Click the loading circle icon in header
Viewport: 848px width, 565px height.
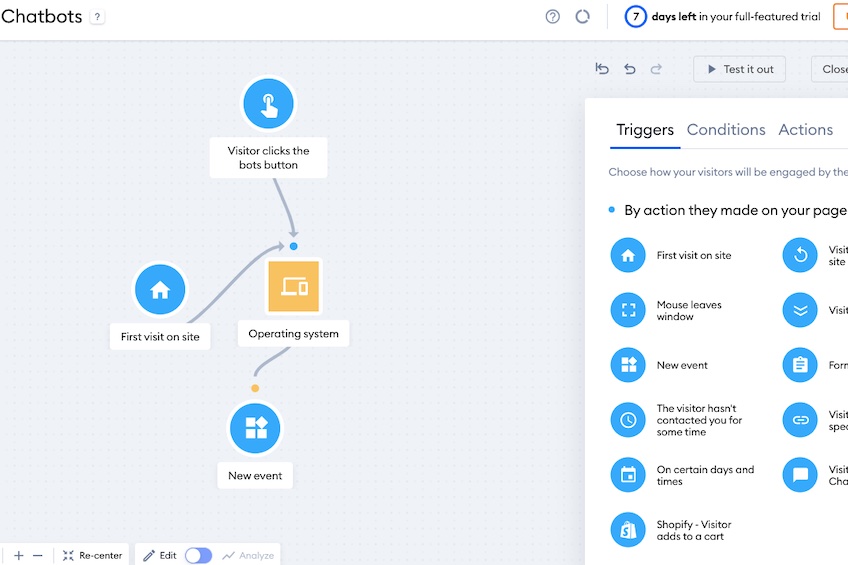pyautogui.click(x=582, y=17)
